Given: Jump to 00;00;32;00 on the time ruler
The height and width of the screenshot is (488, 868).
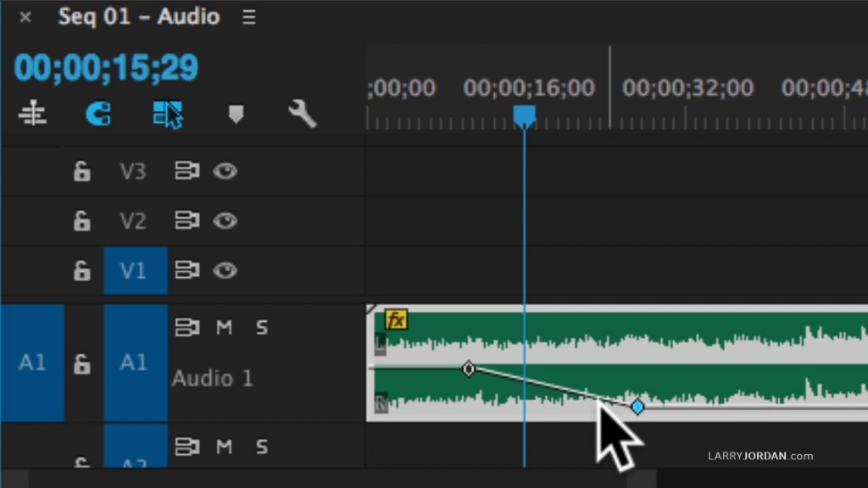Looking at the screenshot, I should pos(687,88).
